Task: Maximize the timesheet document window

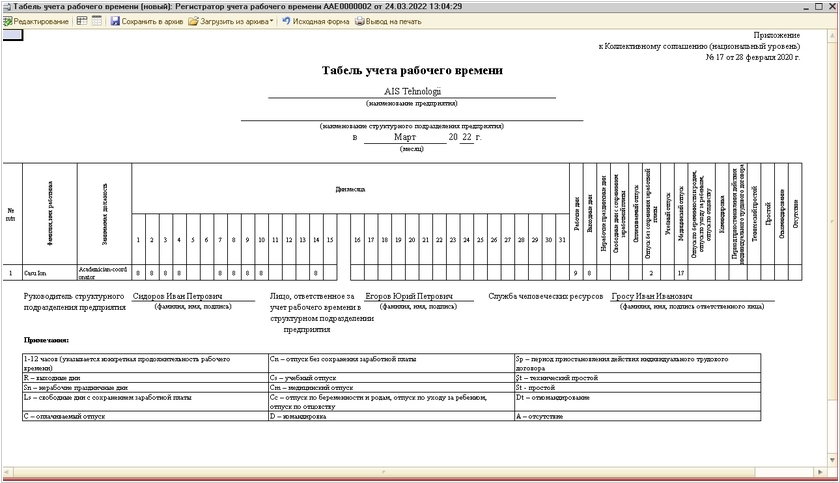Action: point(819,6)
